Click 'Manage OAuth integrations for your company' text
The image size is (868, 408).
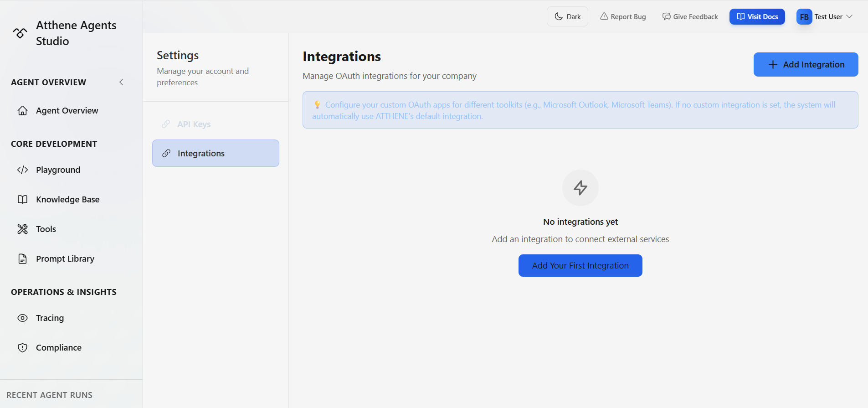click(x=390, y=76)
